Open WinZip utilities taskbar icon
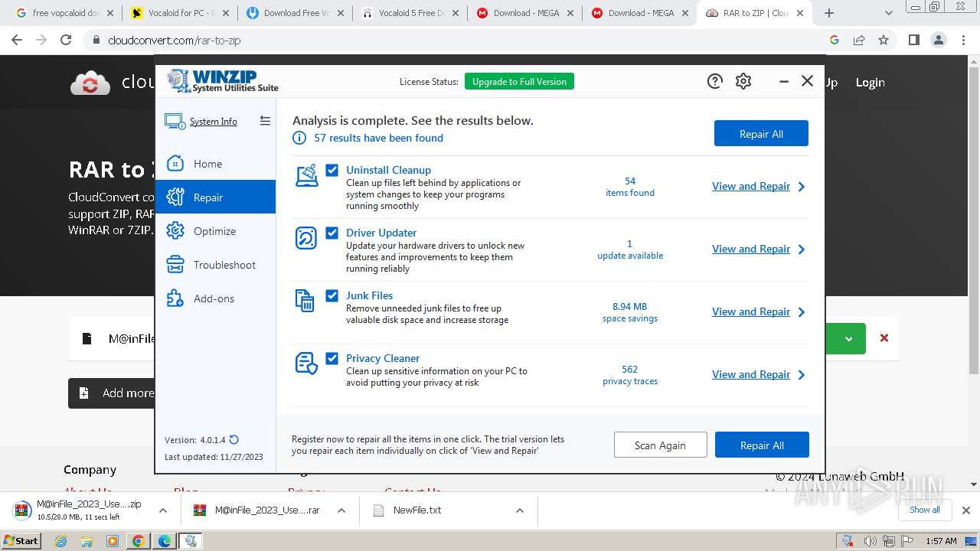The width and height of the screenshot is (980, 551). pyautogui.click(x=191, y=541)
